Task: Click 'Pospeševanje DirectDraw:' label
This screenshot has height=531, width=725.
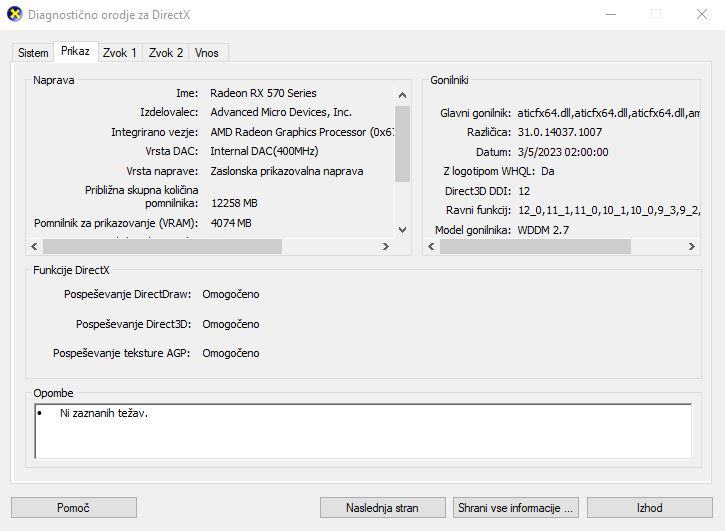Action: pyautogui.click(x=127, y=294)
